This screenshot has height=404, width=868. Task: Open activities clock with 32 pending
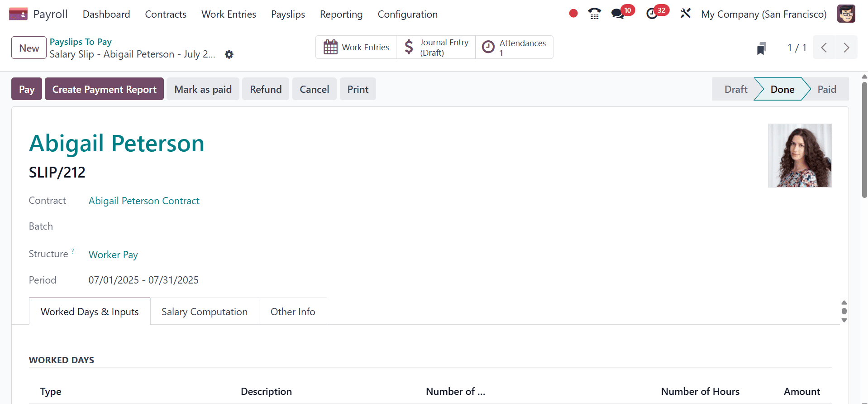click(x=657, y=13)
